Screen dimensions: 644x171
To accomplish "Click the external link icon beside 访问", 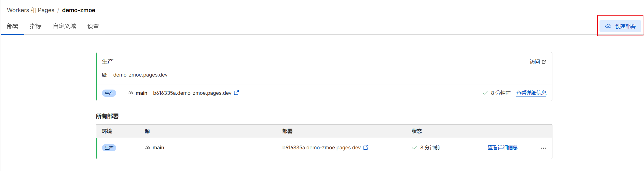I will point(544,62).
